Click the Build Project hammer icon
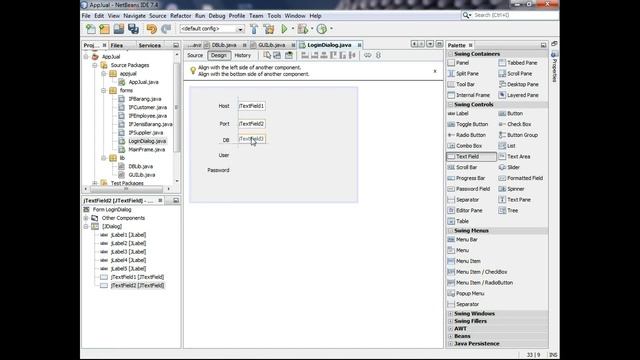 tap(254, 29)
